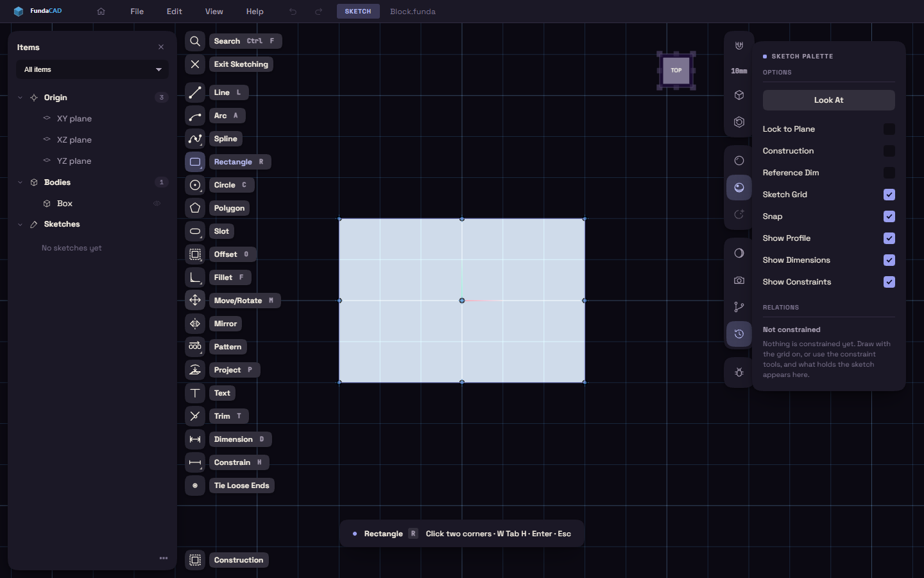Select the Slot tool icon
Image resolution: width=924 pixels, height=578 pixels.
tap(195, 231)
